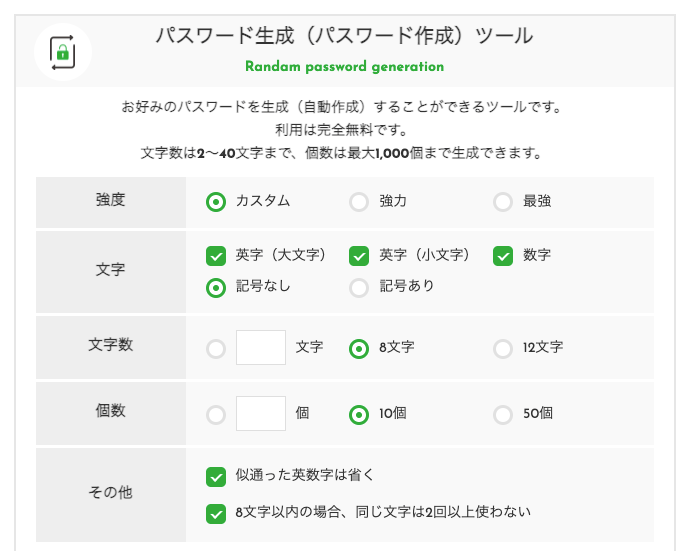The width and height of the screenshot is (688, 551).
Task: Choose the 50個 quantity option
Action: 503,414
